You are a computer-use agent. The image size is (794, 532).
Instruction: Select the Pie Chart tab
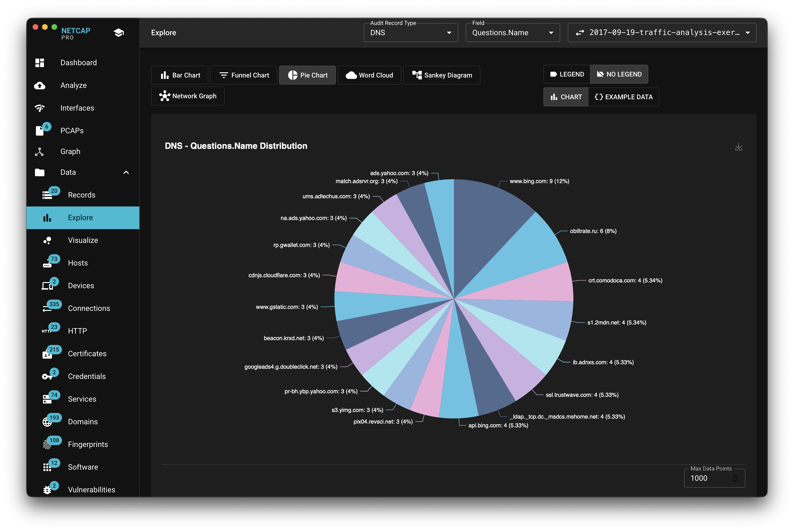coord(307,75)
